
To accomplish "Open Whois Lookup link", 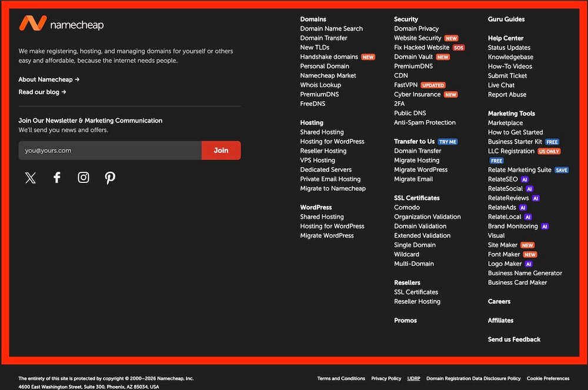I will pyautogui.click(x=320, y=85).
